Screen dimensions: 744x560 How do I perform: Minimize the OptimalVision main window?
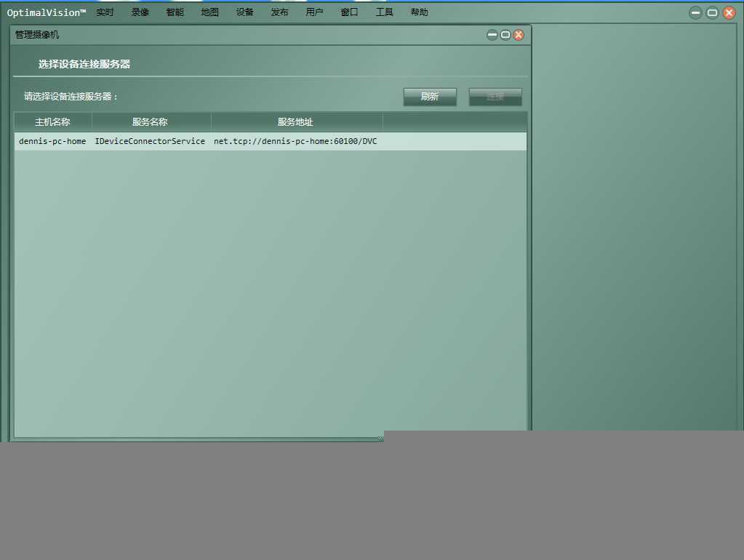pos(695,13)
